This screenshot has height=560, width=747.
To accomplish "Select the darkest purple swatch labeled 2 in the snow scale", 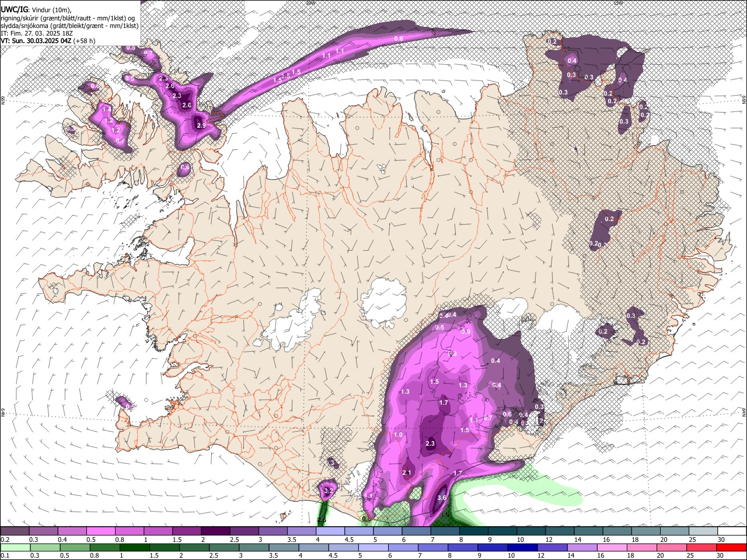I will click(x=215, y=531).
